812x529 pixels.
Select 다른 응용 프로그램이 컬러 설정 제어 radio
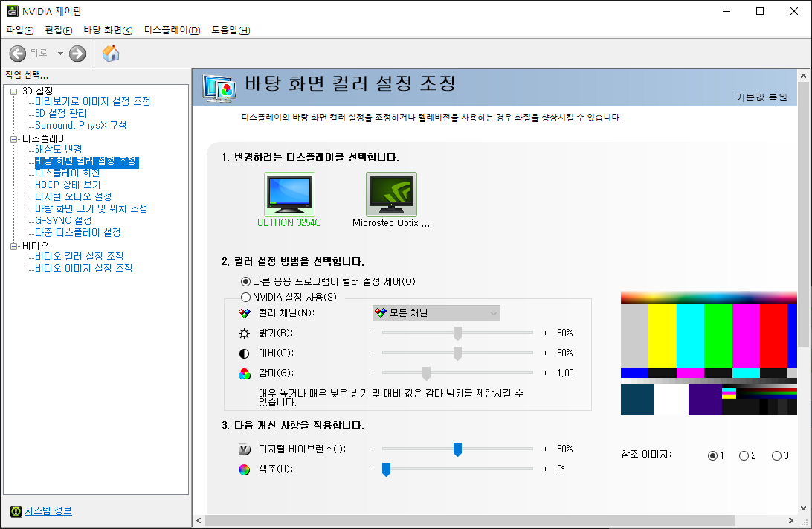point(245,282)
